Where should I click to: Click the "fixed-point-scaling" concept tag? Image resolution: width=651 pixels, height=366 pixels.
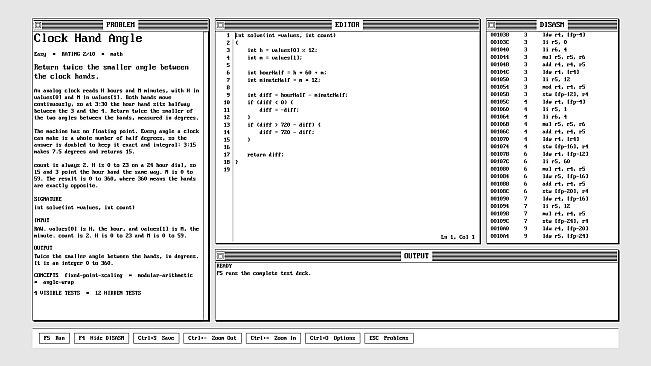point(93,275)
